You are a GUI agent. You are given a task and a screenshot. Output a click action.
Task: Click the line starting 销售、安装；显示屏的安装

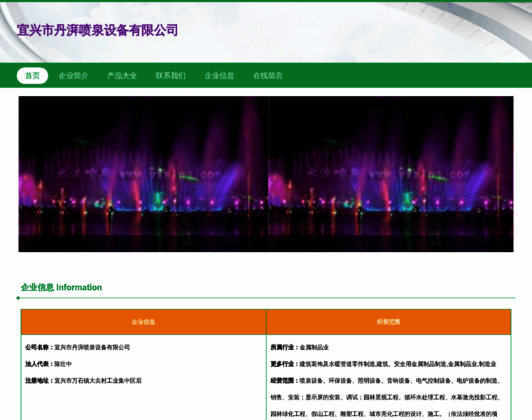(x=386, y=398)
